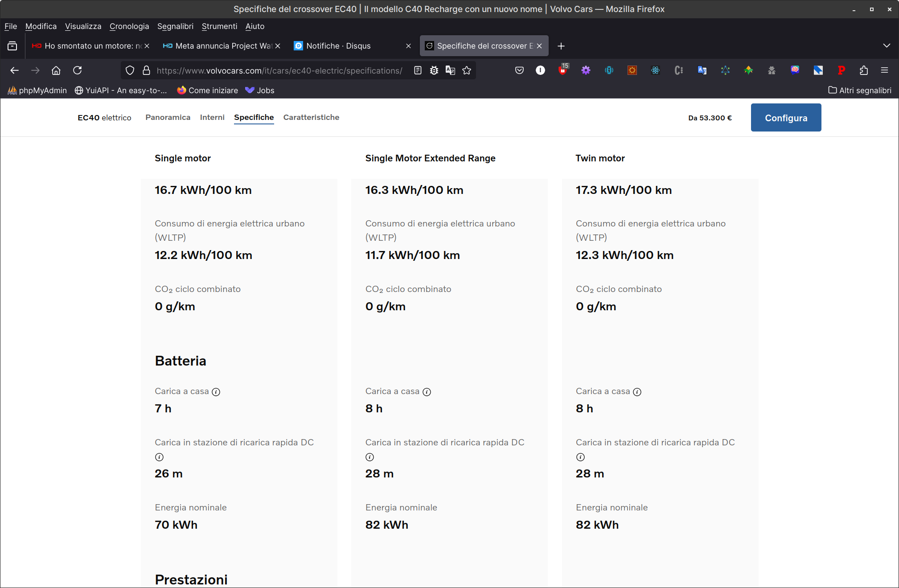Open the red shield extension with badge 15

coord(563,70)
